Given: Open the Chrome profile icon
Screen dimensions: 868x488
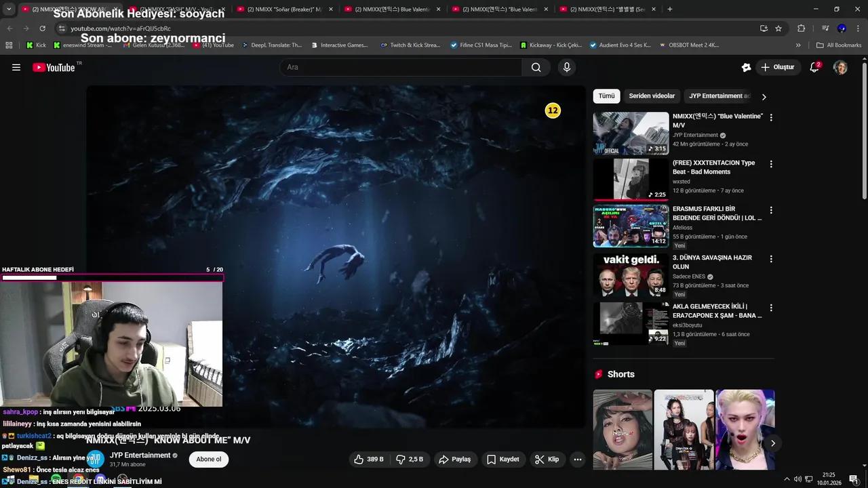Looking at the screenshot, I should [x=842, y=28].
